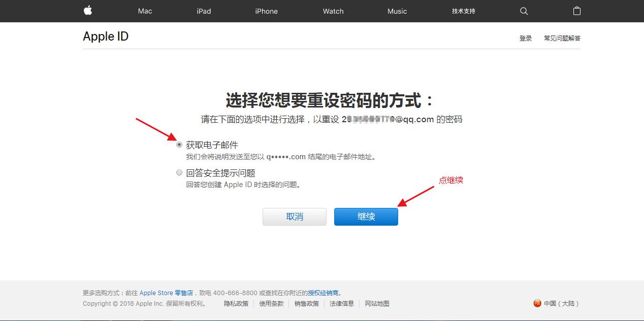Click the 登录 link
This screenshot has height=321, width=644.
(526, 38)
